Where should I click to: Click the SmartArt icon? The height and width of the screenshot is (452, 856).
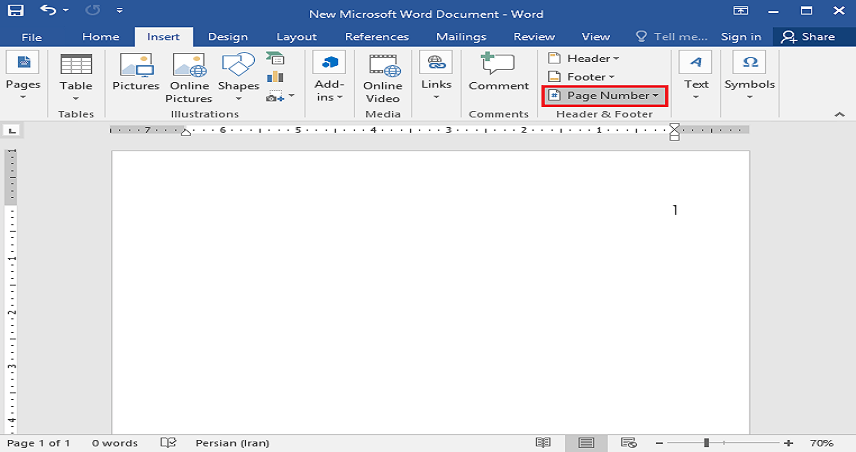click(275, 58)
